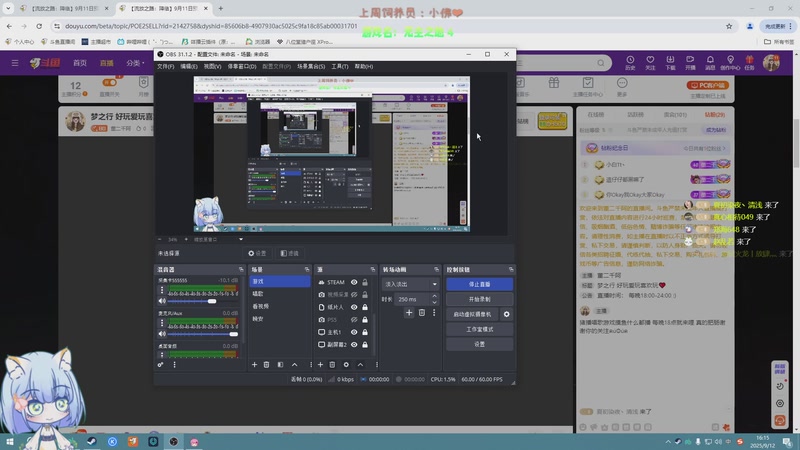Image resolution: width=800 pixels, height=450 pixels.
Task: Toggle the 直播开关 switch on Douyu page
Action: click(x=110, y=83)
